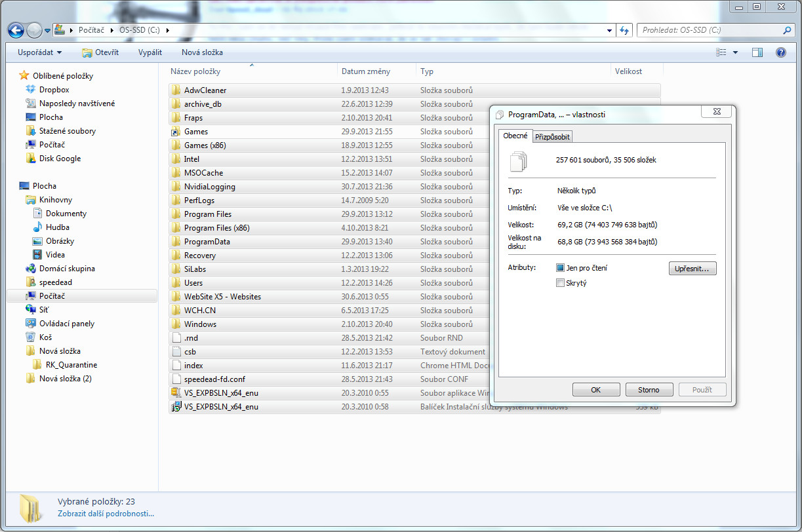Click the Forward navigation arrow
Viewport: 802px width, 532px height.
pos(34,30)
